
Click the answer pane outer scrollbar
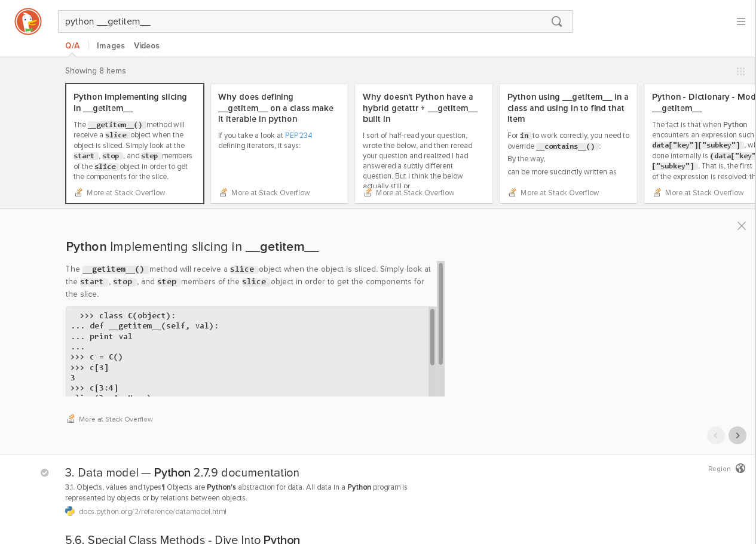(x=440, y=314)
